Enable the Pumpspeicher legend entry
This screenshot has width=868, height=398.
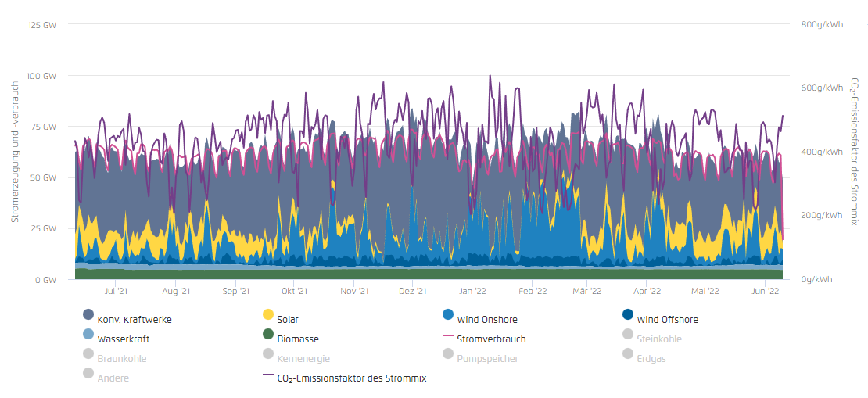[487, 359]
